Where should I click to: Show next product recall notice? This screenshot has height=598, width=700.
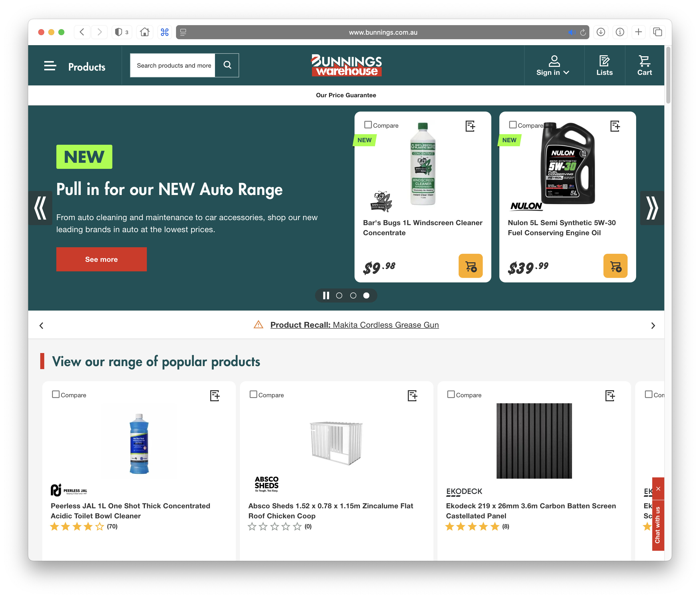click(653, 325)
